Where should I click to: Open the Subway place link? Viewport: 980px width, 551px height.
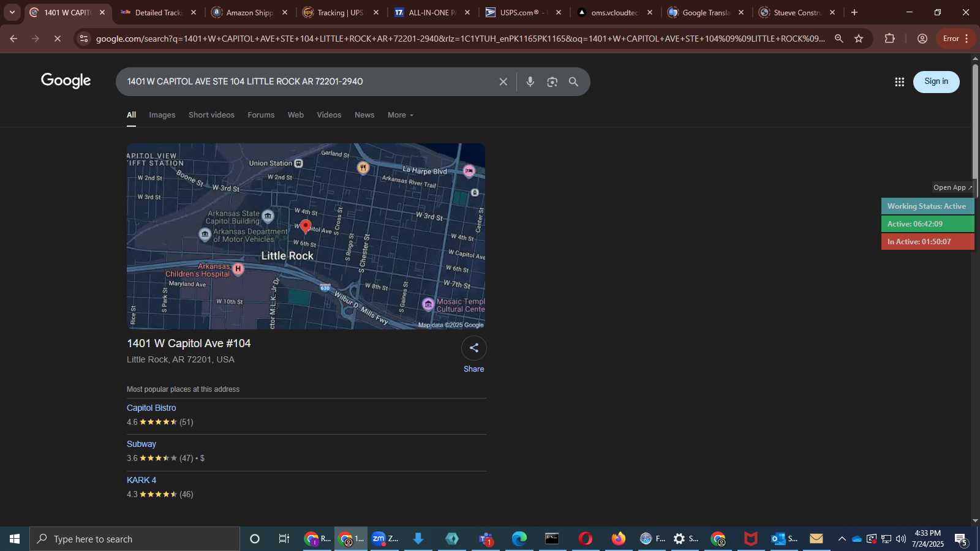pos(141,444)
